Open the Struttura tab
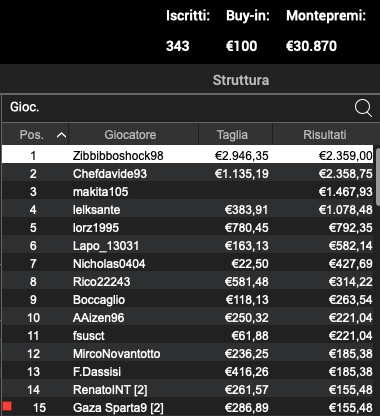380x416 pixels. (x=241, y=80)
